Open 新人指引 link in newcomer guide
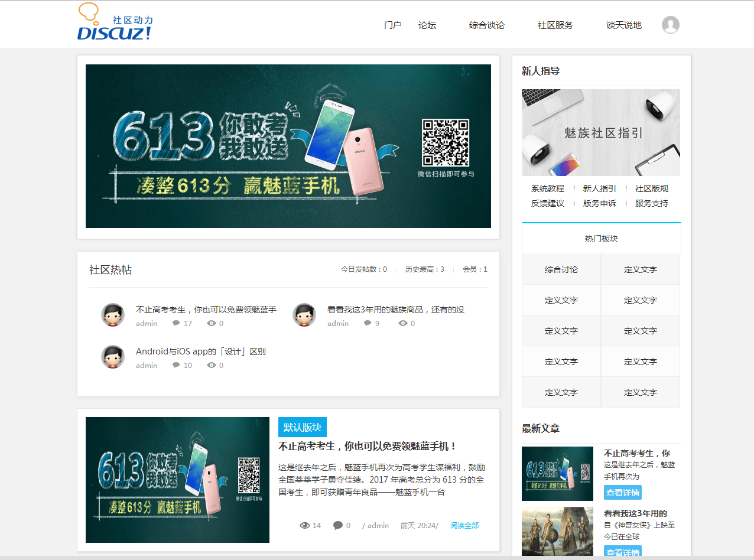The width and height of the screenshot is (754, 560). 600,188
